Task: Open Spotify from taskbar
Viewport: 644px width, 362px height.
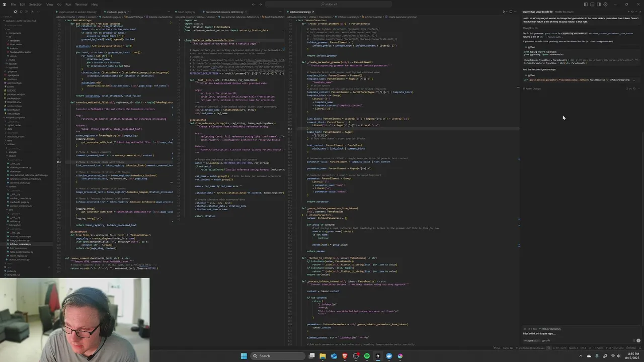Action: pos(367,356)
